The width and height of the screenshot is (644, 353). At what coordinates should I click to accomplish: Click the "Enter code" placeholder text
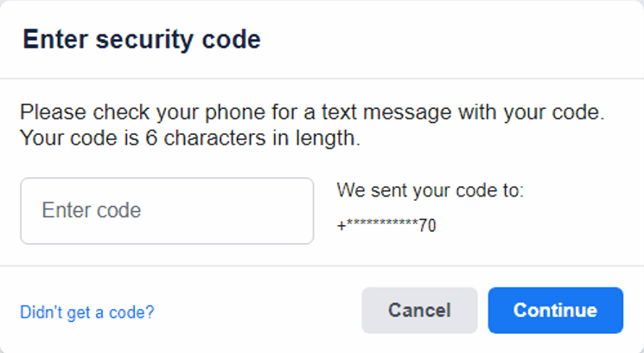pos(92,211)
